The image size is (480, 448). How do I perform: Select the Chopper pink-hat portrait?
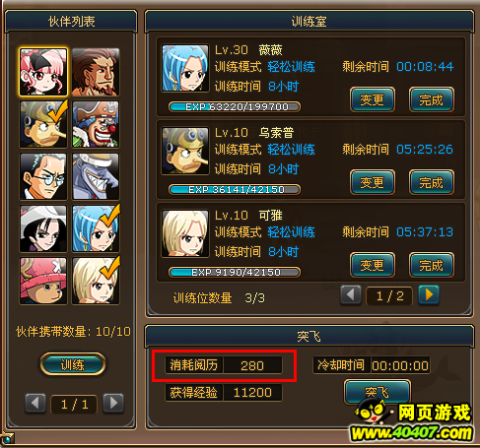pyautogui.click(x=43, y=281)
